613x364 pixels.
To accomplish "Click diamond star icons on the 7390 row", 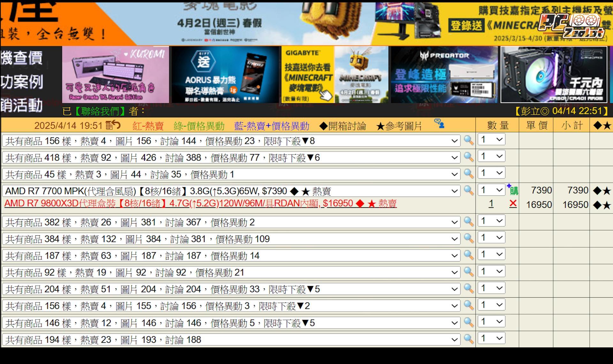I will (x=602, y=191).
